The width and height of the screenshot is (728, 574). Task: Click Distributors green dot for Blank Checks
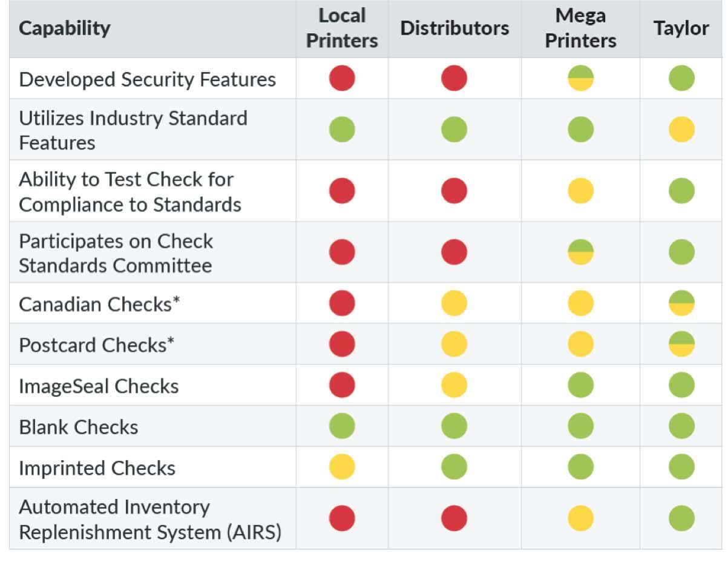(454, 426)
